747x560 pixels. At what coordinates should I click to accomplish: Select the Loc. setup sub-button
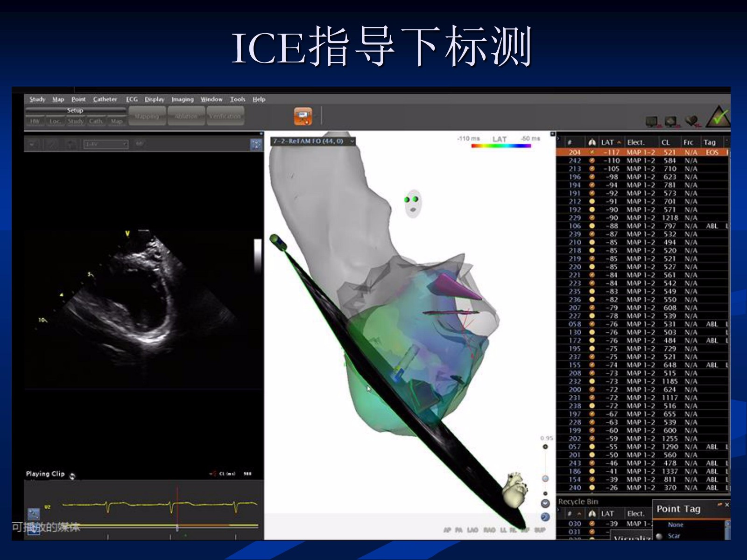55,121
